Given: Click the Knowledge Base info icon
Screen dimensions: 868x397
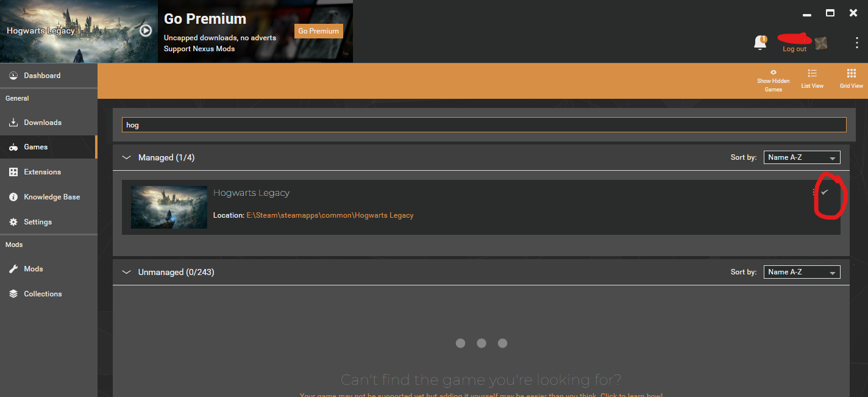Looking at the screenshot, I should pos(13,197).
